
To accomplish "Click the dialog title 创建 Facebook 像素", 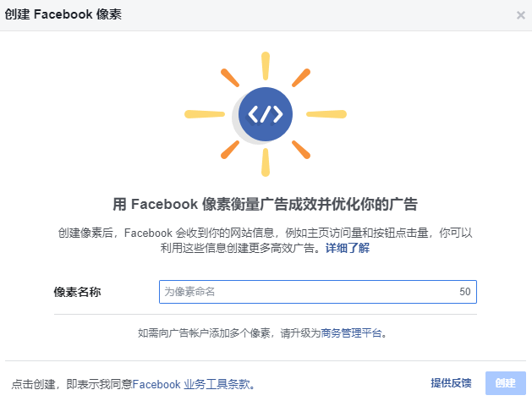I will coord(63,14).
